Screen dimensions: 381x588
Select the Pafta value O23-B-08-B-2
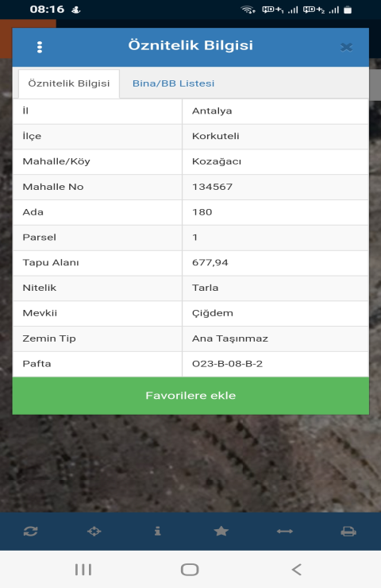point(227,364)
